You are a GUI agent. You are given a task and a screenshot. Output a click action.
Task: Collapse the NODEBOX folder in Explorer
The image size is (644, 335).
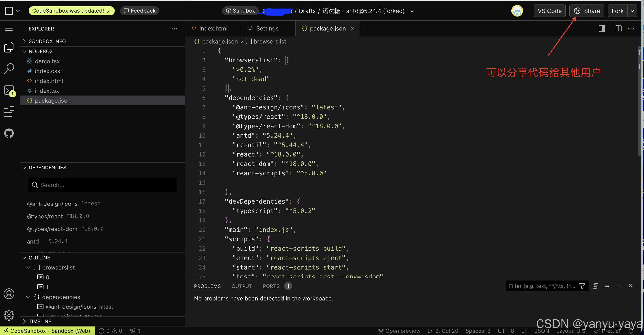pos(24,51)
